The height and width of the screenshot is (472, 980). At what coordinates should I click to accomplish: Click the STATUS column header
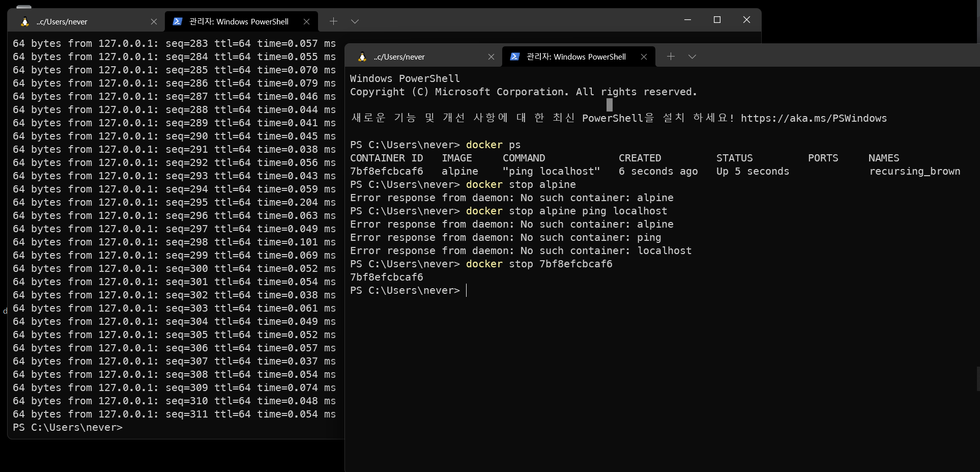coord(734,158)
